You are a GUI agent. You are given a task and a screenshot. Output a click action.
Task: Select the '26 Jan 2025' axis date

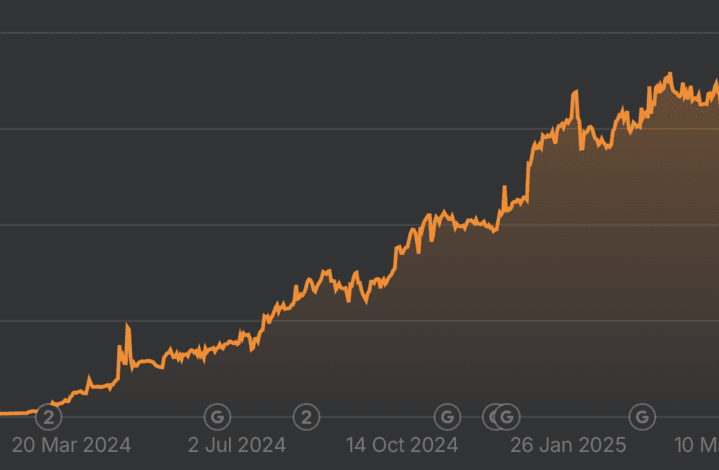tap(568, 445)
